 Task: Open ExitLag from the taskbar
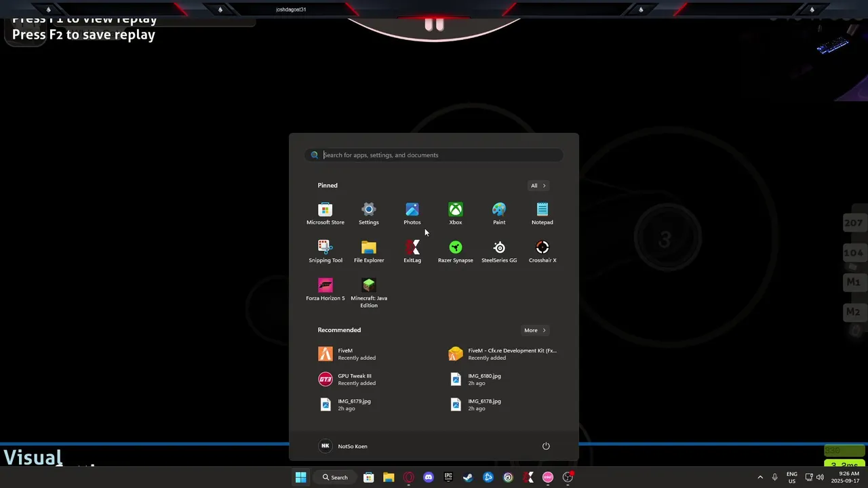point(528,477)
